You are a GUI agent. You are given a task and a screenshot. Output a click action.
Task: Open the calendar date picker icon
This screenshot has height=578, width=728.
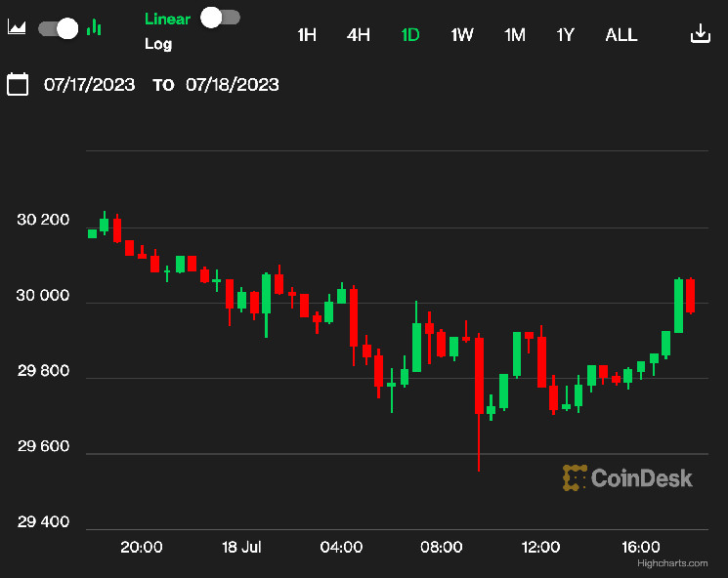(18, 84)
